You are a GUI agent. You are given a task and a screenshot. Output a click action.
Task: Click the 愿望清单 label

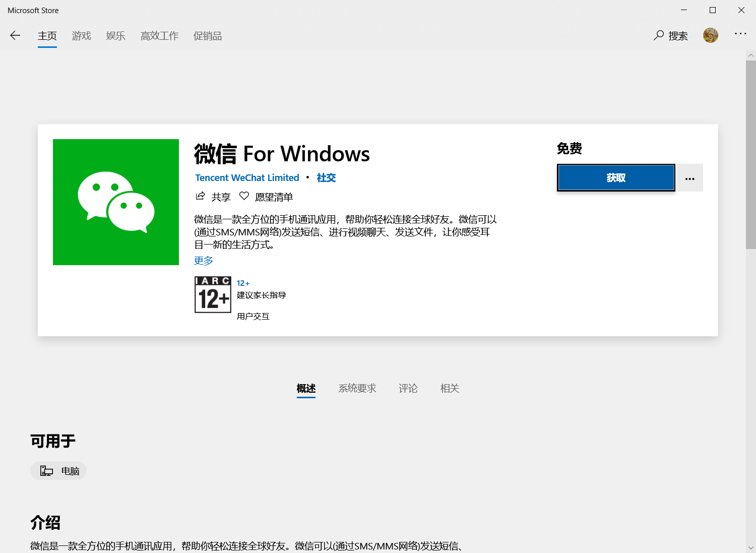(274, 197)
